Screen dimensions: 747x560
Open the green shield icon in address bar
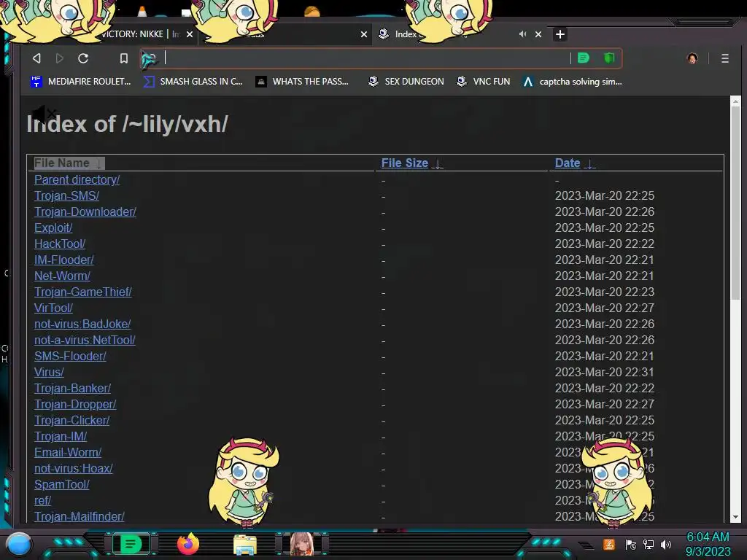(x=609, y=58)
